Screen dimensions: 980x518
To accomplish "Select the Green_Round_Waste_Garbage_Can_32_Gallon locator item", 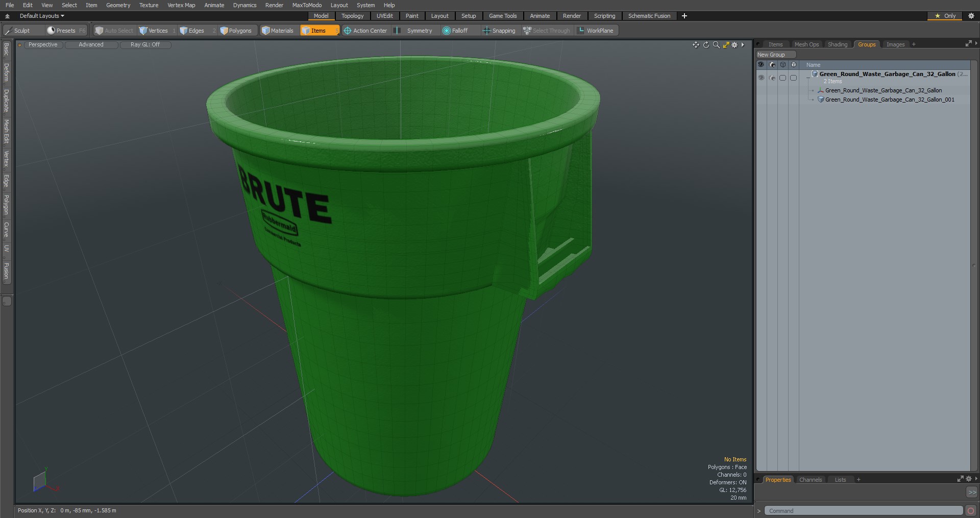I will (883, 90).
